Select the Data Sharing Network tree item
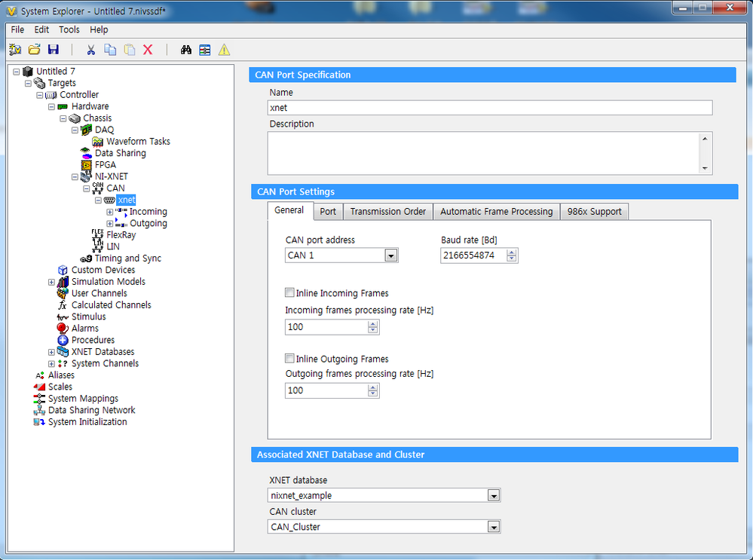The width and height of the screenshot is (753, 560). point(92,410)
